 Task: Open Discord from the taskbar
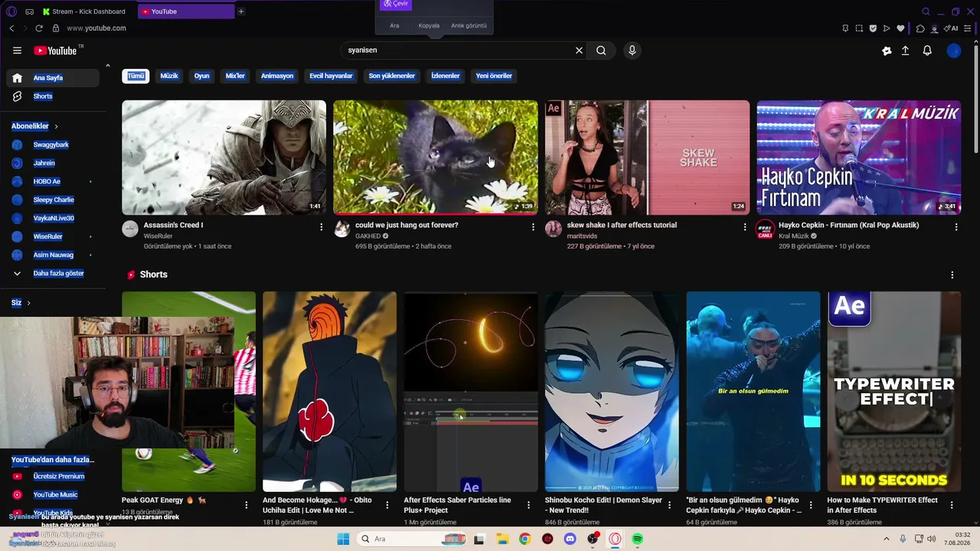tap(570, 539)
